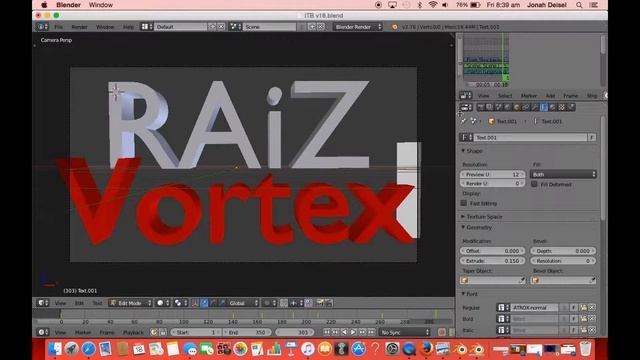Open the Help menu in info header
This screenshot has width=640, height=360.
(x=128, y=27)
